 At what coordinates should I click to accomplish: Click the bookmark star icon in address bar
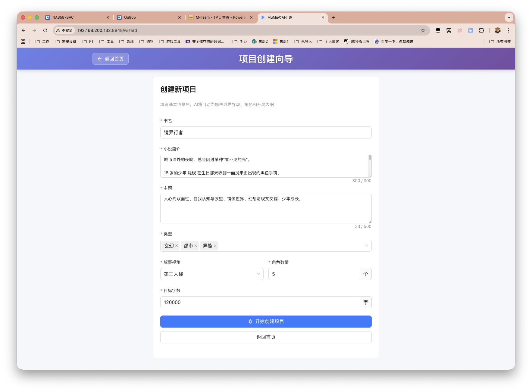[x=423, y=30]
